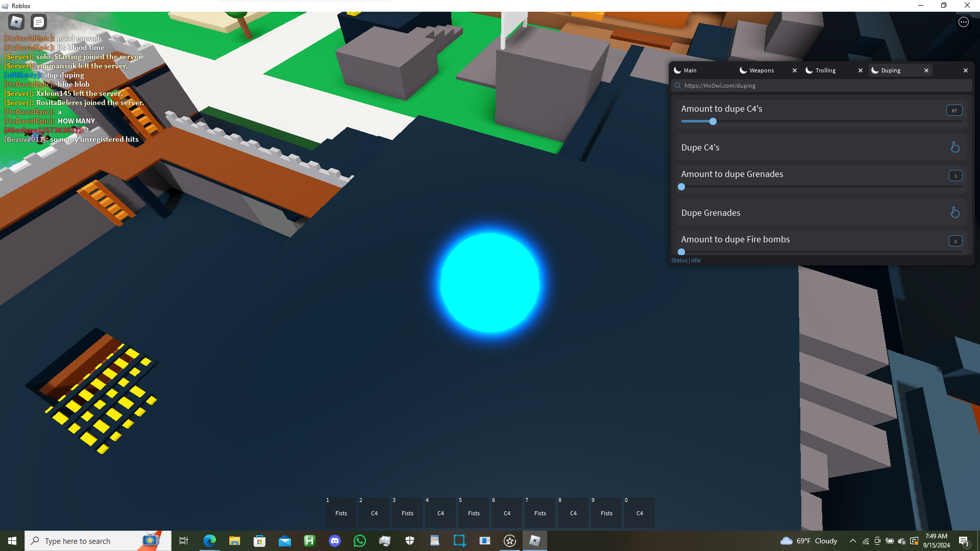Show hidden system tray icons
This screenshot has width=980, height=551.
click(x=853, y=541)
